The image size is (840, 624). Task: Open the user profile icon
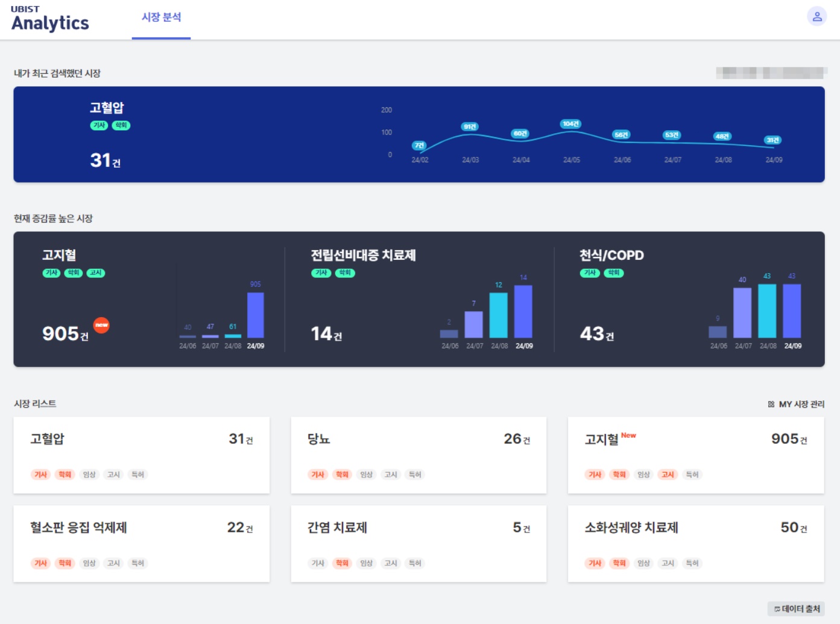816,16
